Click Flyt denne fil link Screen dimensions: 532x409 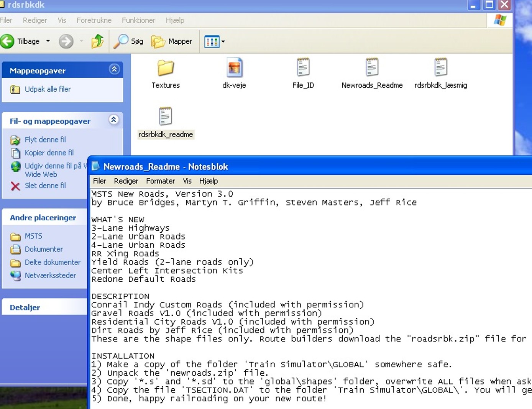point(45,140)
